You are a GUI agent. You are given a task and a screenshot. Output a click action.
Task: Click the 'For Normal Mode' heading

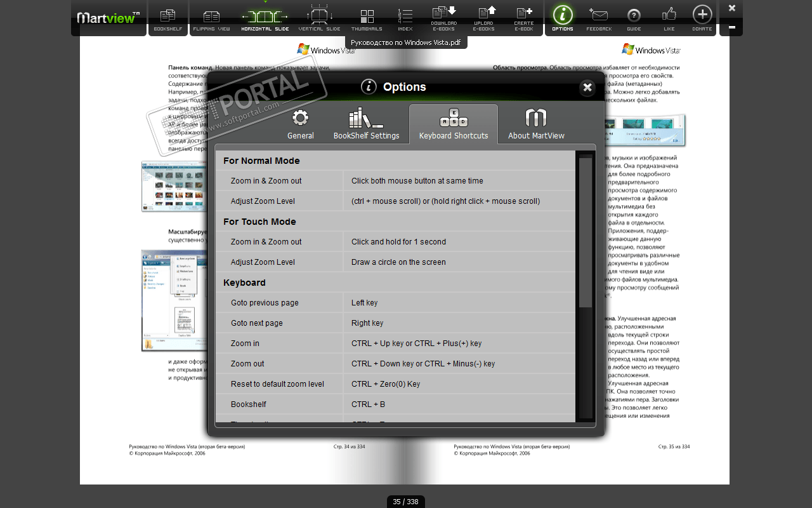pyautogui.click(x=261, y=161)
